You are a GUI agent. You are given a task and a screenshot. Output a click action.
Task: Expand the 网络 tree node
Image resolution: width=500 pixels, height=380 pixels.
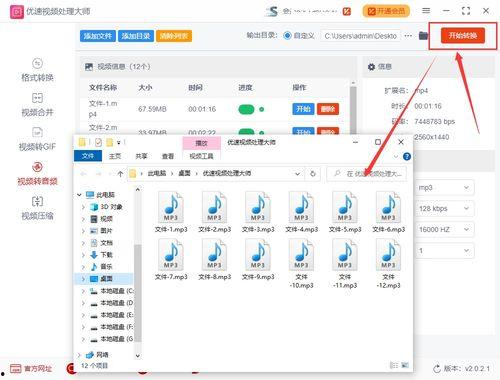79,355
